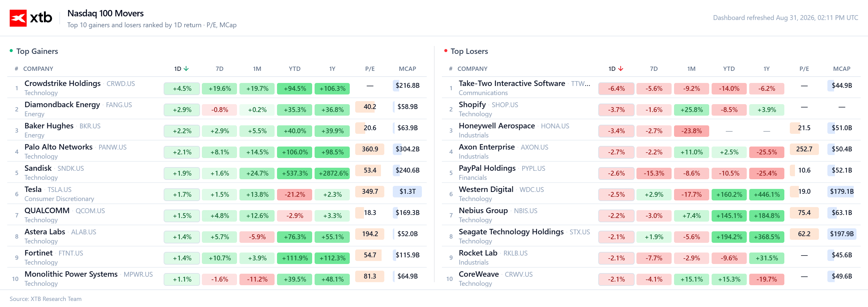Viewport: 868px width, 307px height.
Task: Click the 1D sort arrow in Top Gainers
Action: pyautogui.click(x=186, y=69)
